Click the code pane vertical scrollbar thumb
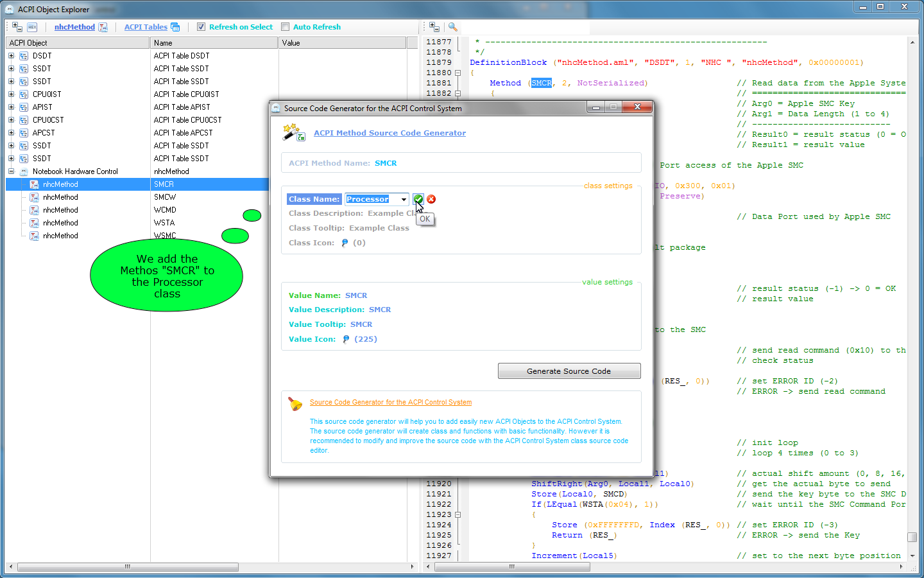This screenshot has height=578, width=924. point(912,537)
